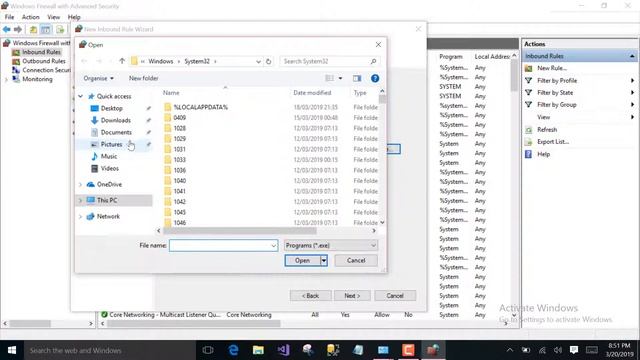Select Monitoring in console tree
Image resolution: width=640 pixels, height=360 pixels.
(x=37, y=79)
